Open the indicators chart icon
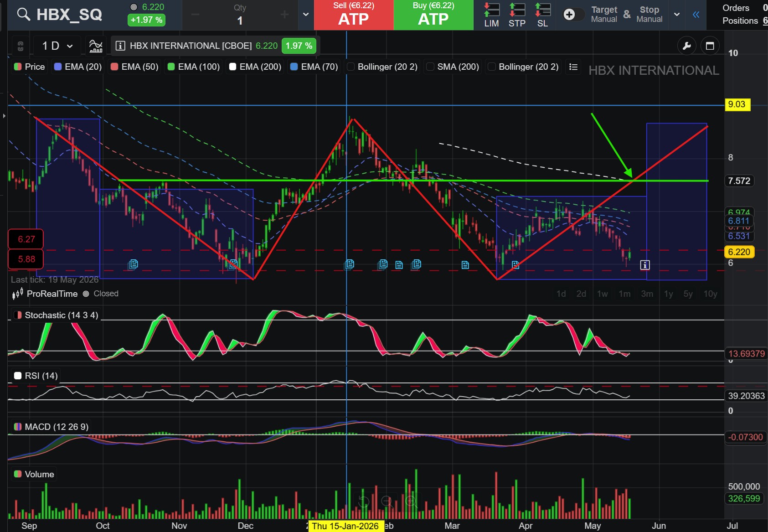Viewport: 768px width, 532px height. [96, 46]
